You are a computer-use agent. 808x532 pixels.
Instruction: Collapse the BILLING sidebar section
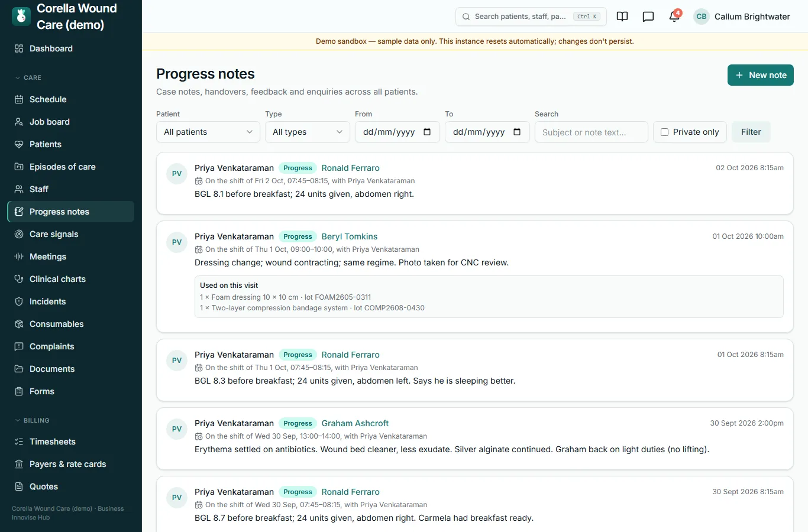[x=33, y=420]
